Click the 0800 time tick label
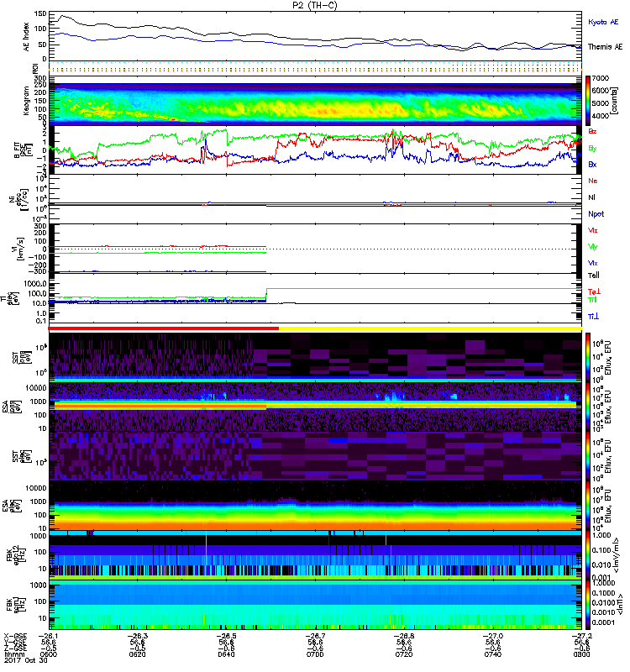 tap(582, 655)
